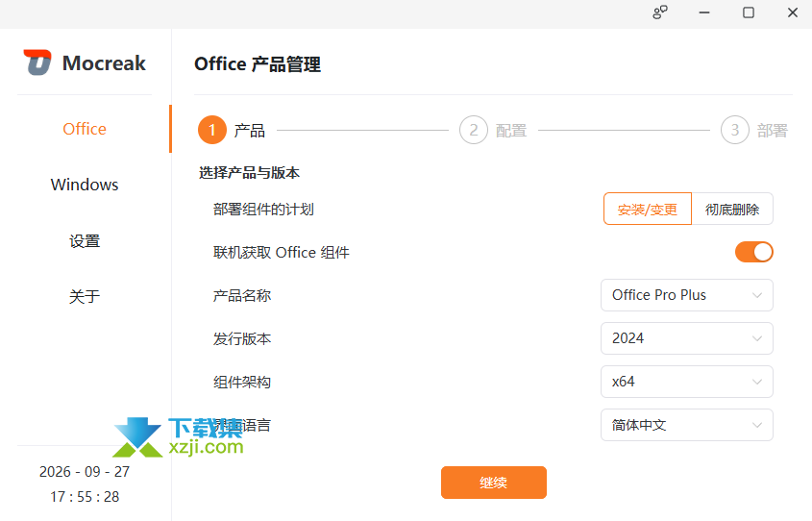Minimize the Mocreak window

click(x=704, y=12)
